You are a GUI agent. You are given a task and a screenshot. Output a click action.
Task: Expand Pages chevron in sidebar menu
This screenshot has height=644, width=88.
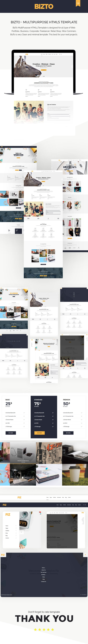16,528
